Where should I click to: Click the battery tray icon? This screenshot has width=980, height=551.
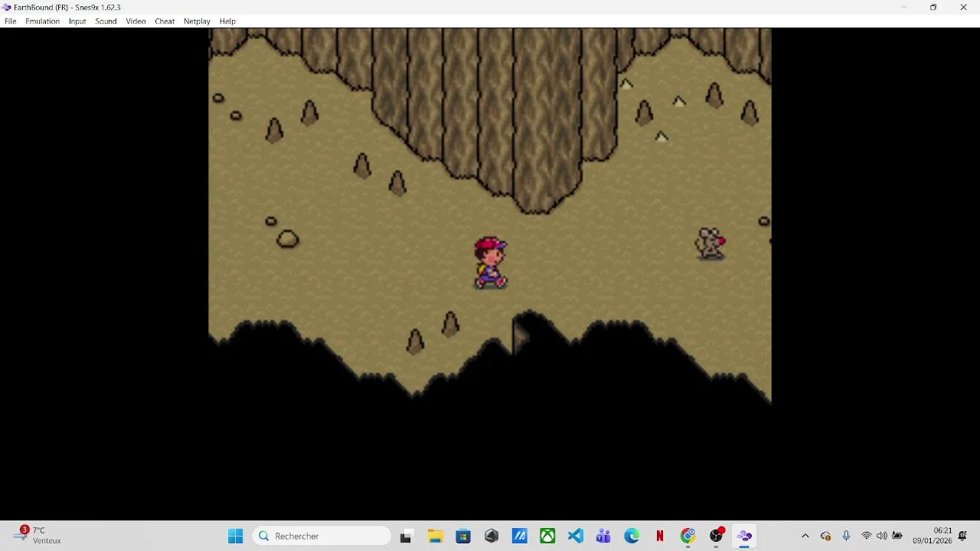coord(897,536)
